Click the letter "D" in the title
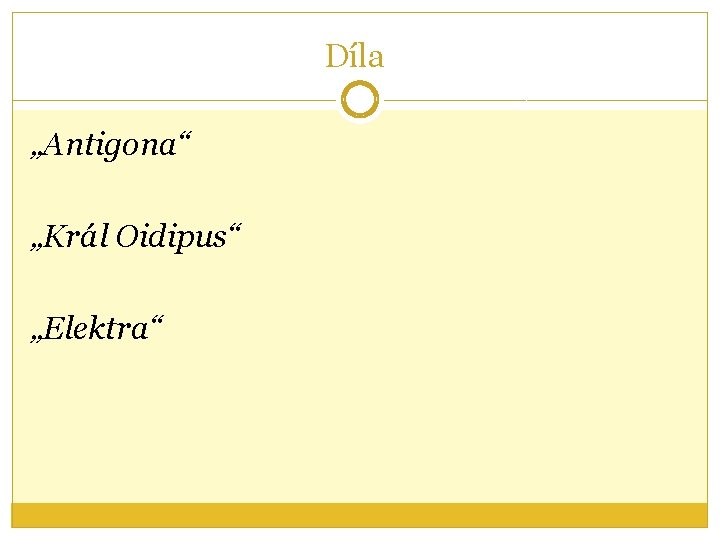 [x=335, y=57]
